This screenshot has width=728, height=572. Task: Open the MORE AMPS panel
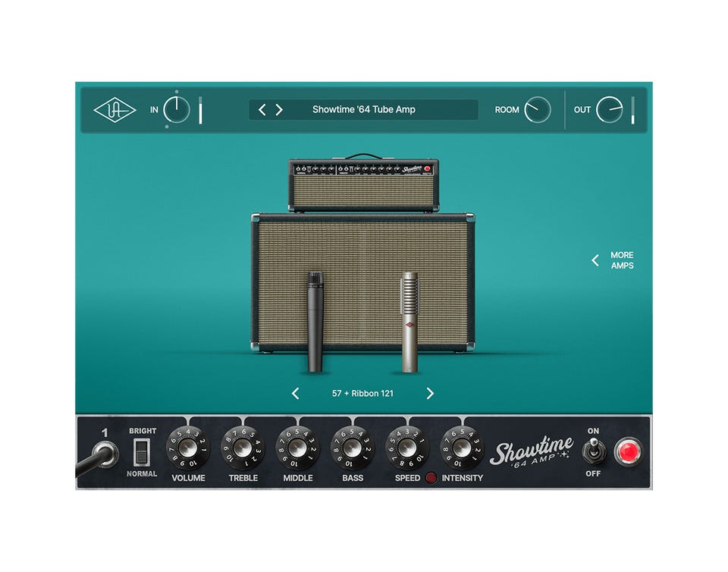pyautogui.click(x=613, y=260)
